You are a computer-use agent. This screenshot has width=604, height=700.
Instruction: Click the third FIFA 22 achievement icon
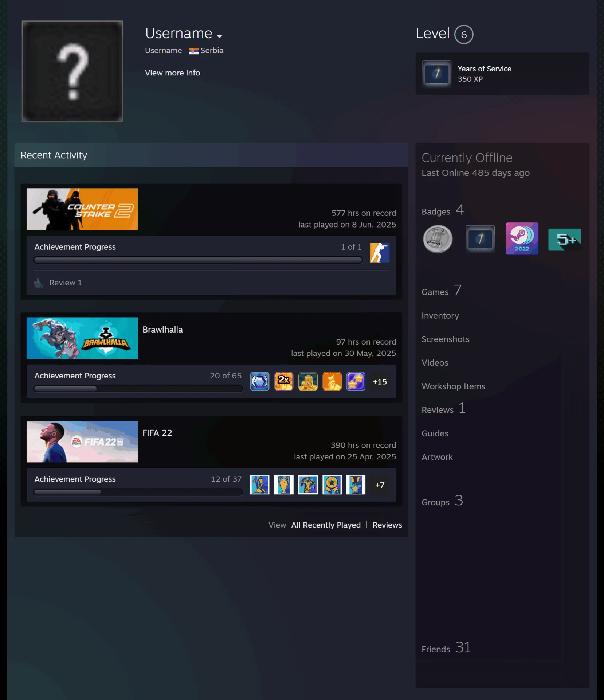(x=308, y=485)
